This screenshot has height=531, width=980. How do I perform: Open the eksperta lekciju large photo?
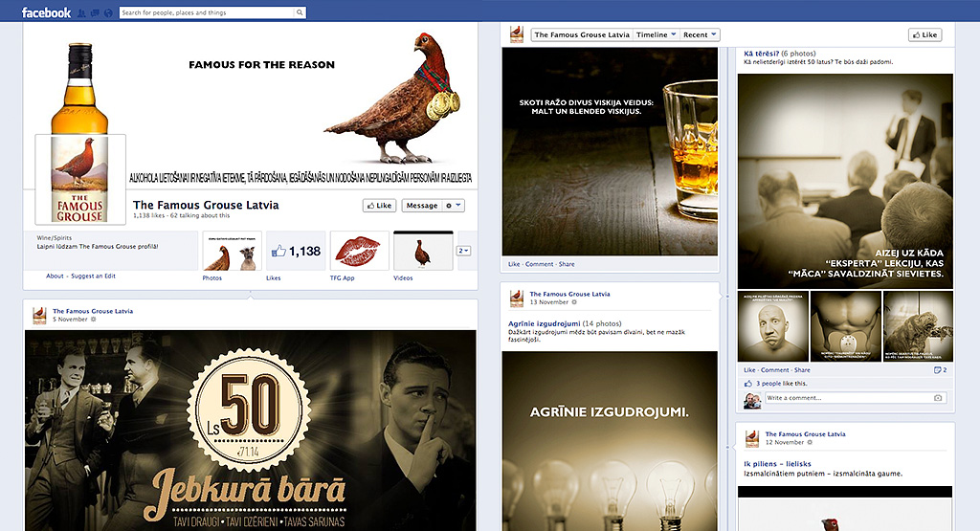pos(845,181)
